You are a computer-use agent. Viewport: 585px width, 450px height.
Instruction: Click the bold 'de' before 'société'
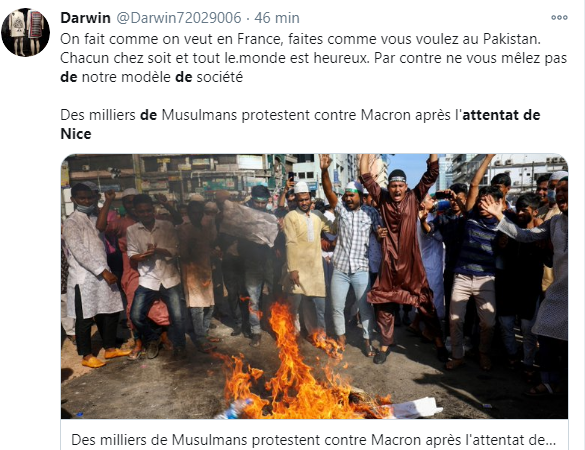184,77
